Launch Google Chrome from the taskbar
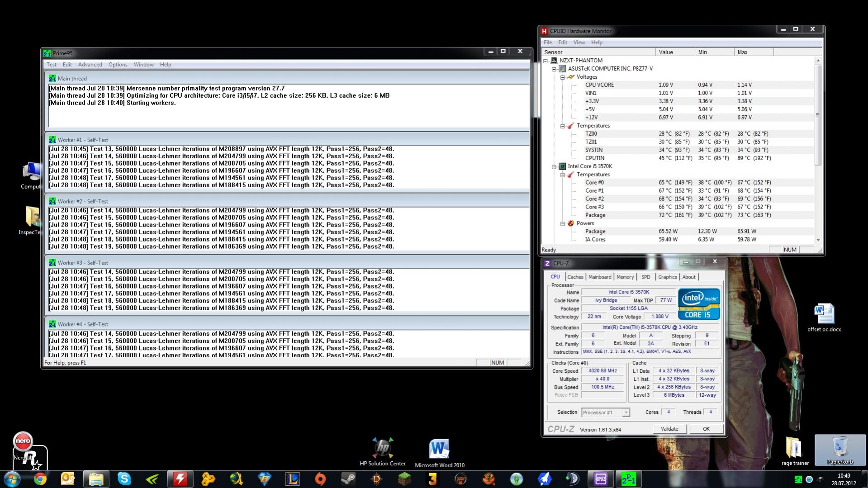 [x=40, y=479]
